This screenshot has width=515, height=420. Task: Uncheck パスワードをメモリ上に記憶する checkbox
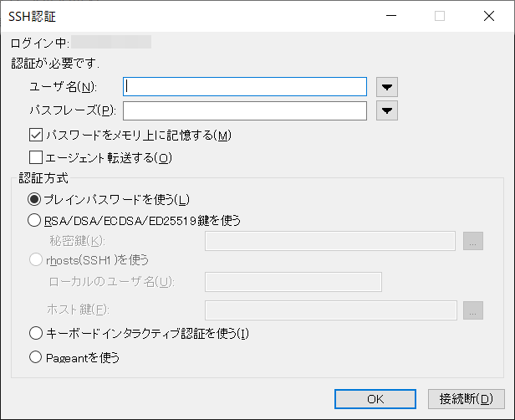point(36,135)
